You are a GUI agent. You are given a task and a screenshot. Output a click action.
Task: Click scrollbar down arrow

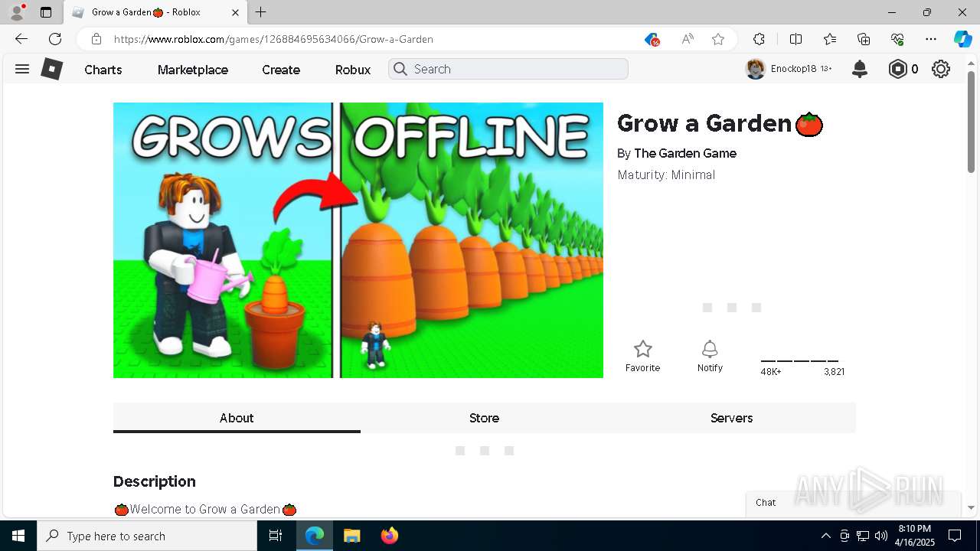tap(971, 507)
